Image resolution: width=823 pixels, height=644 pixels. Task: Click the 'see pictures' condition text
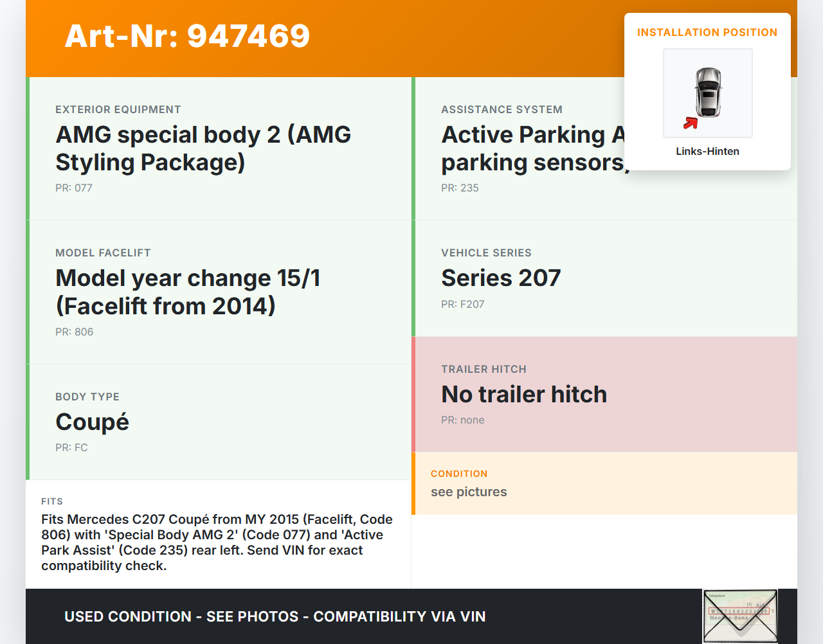(x=469, y=492)
